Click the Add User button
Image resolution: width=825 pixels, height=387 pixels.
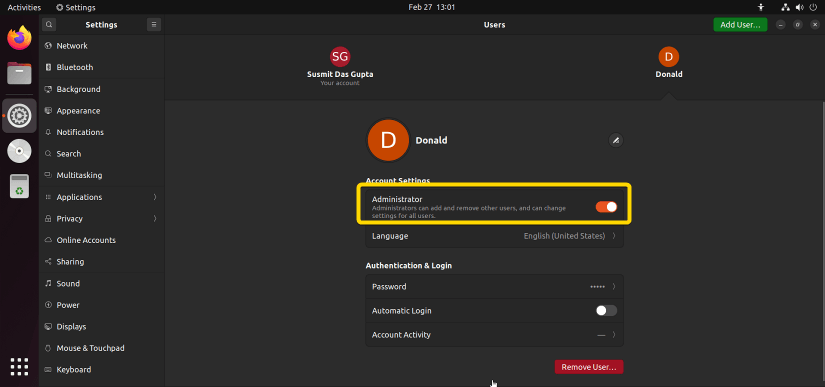point(740,25)
